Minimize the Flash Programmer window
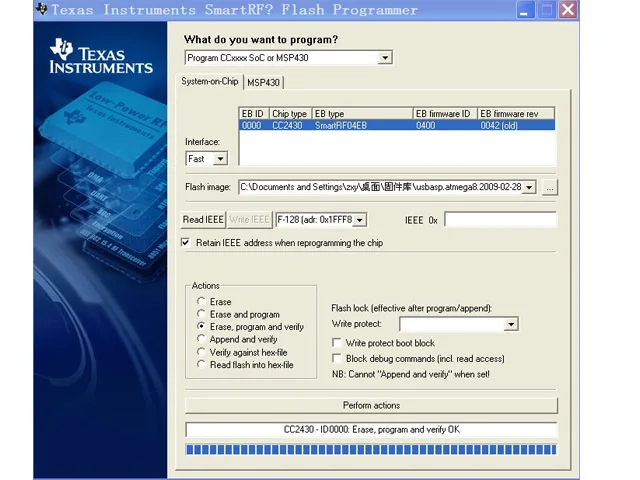Viewport: 640px width, 480px height. pos(525,9)
